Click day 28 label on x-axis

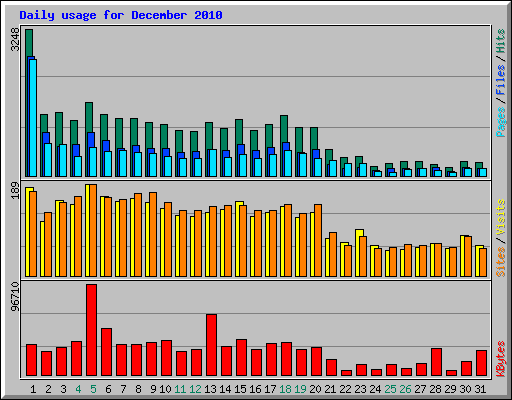(435, 389)
